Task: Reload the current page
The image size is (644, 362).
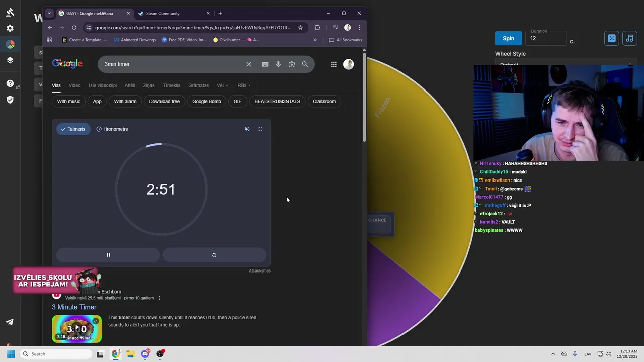Action: [74, 28]
